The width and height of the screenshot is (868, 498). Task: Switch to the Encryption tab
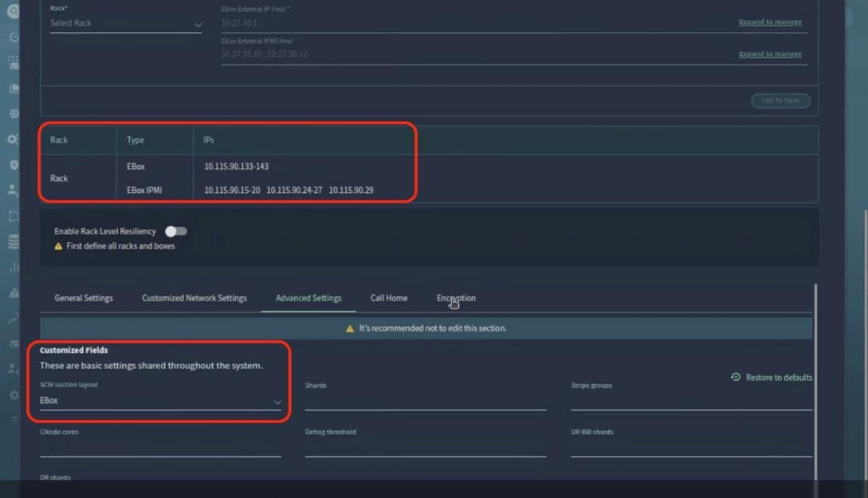pyautogui.click(x=455, y=297)
